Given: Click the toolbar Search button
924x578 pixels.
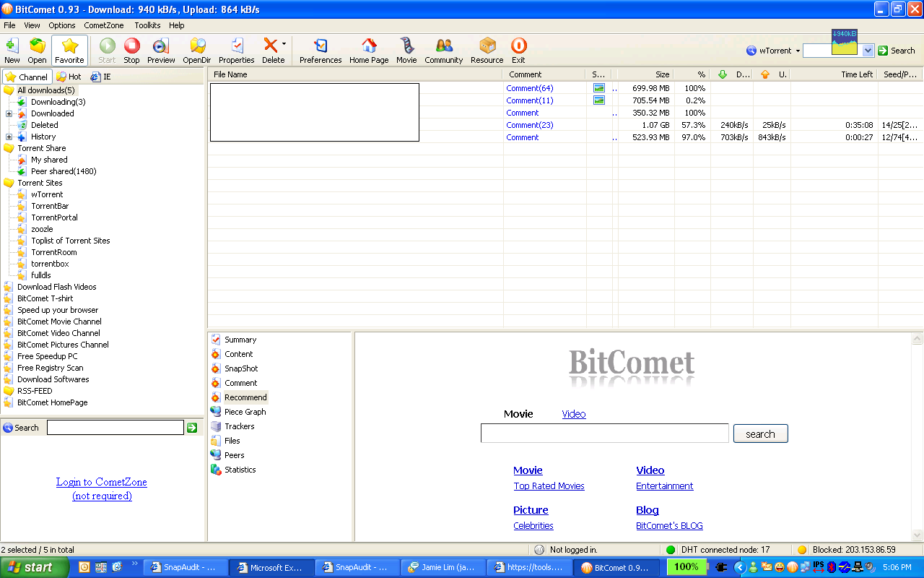Looking at the screenshot, I should pos(897,51).
